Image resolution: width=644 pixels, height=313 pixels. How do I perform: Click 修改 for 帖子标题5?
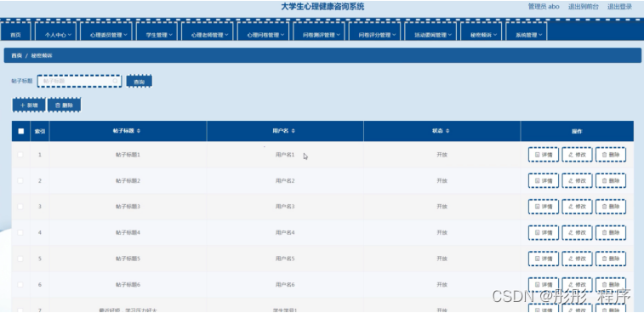(x=577, y=259)
